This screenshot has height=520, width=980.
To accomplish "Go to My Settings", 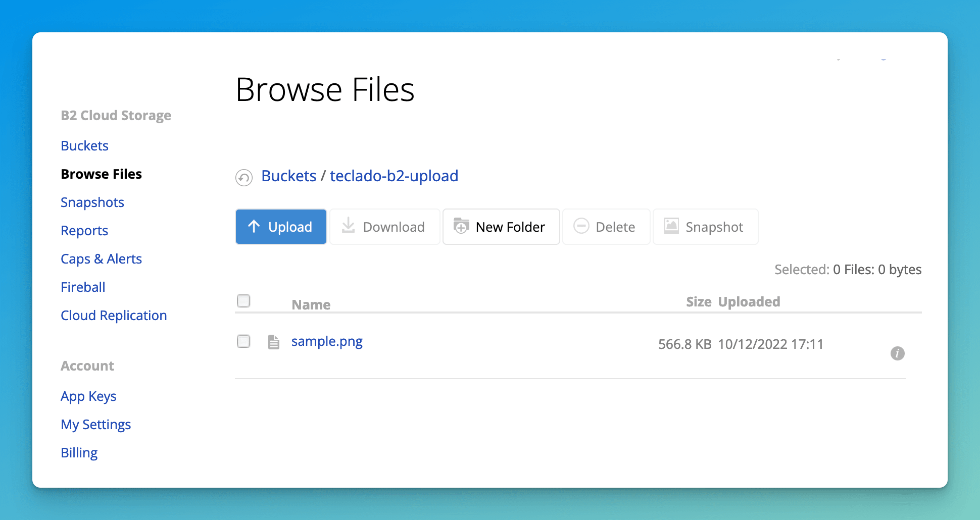I will point(95,425).
